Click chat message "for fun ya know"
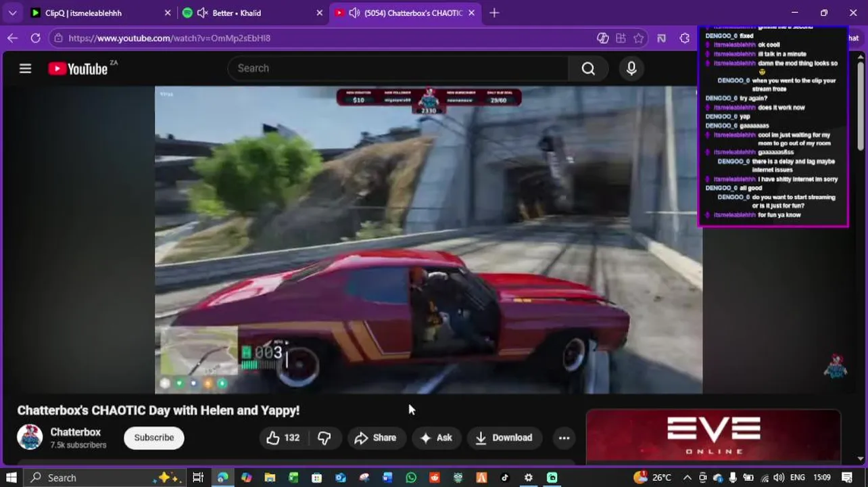The width and height of the screenshot is (868, 487). pos(779,215)
